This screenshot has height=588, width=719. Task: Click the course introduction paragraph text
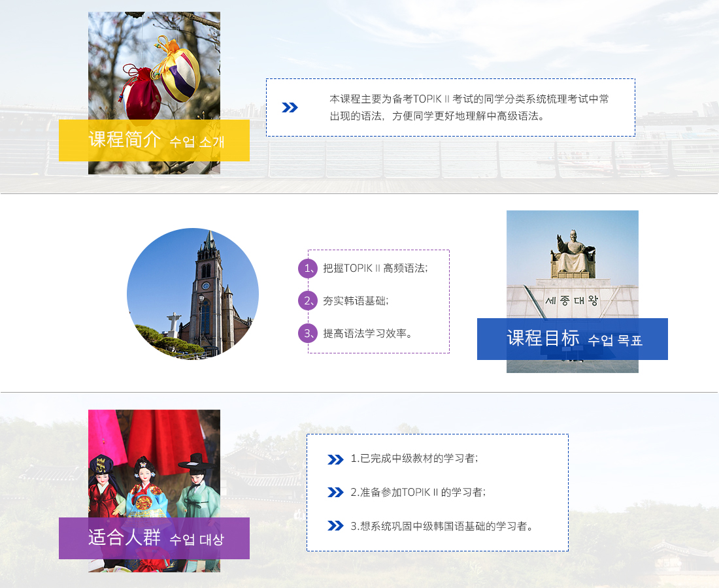tap(469, 108)
